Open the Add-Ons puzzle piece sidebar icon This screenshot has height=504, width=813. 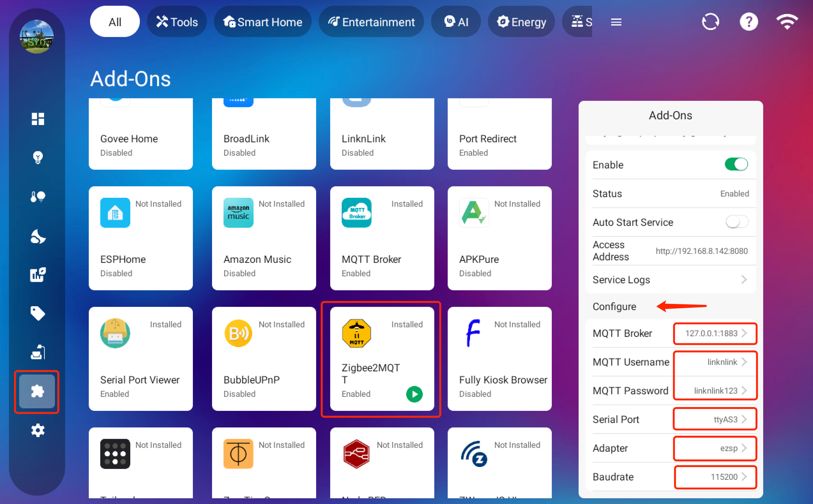point(37,391)
